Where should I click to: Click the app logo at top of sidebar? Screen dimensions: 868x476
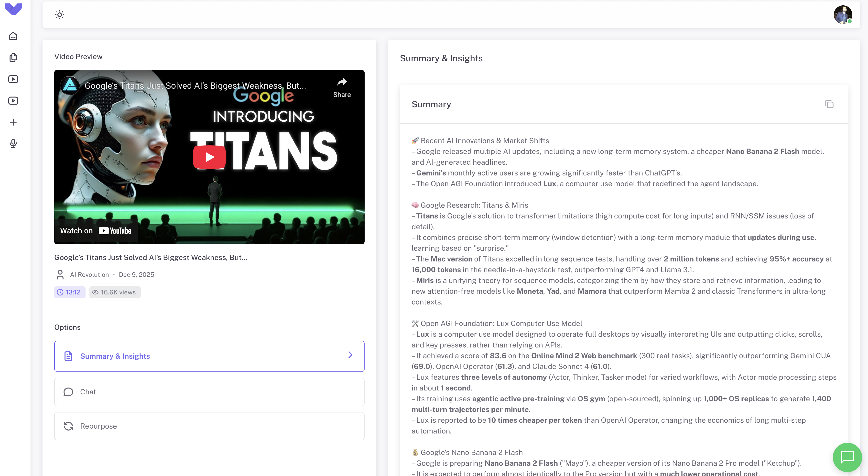pyautogui.click(x=13, y=9)
